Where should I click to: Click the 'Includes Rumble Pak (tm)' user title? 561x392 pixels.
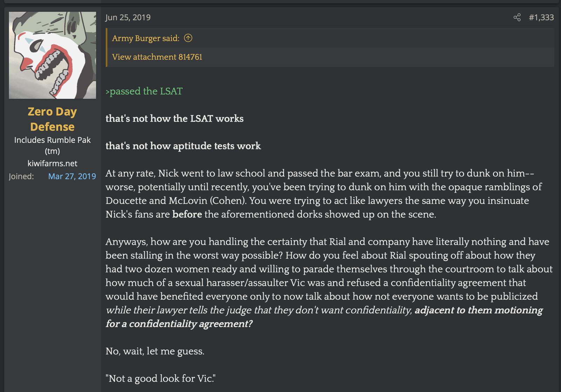click(53, 146)
